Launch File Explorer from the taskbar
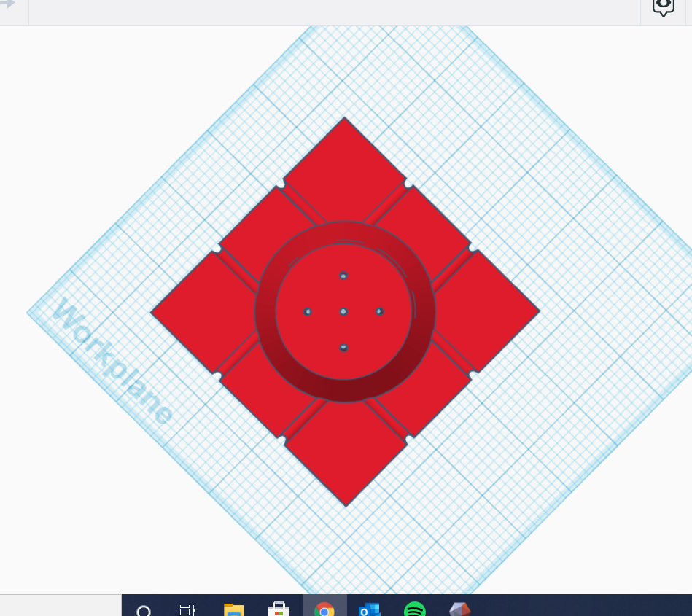The image size is (692, 616). [233, 609]
